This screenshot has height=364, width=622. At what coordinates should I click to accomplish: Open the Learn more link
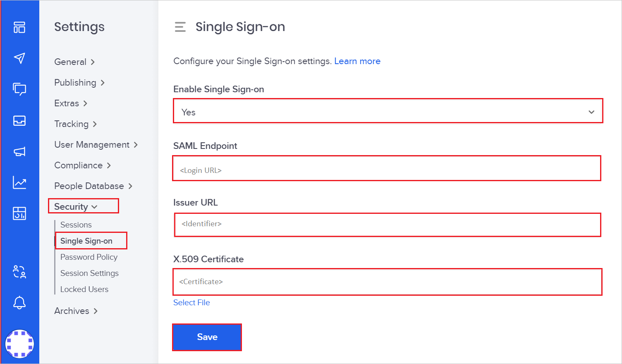[357, 61]
